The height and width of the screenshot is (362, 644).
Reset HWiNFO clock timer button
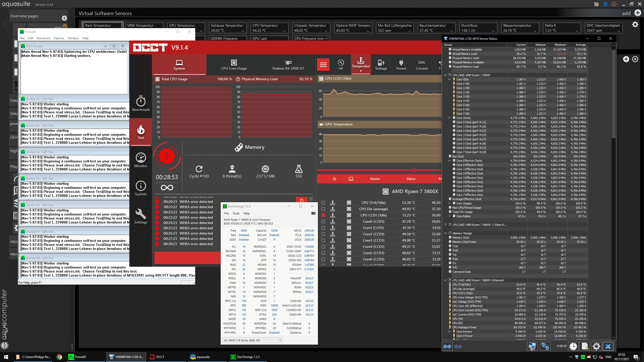tap(573, 346)
